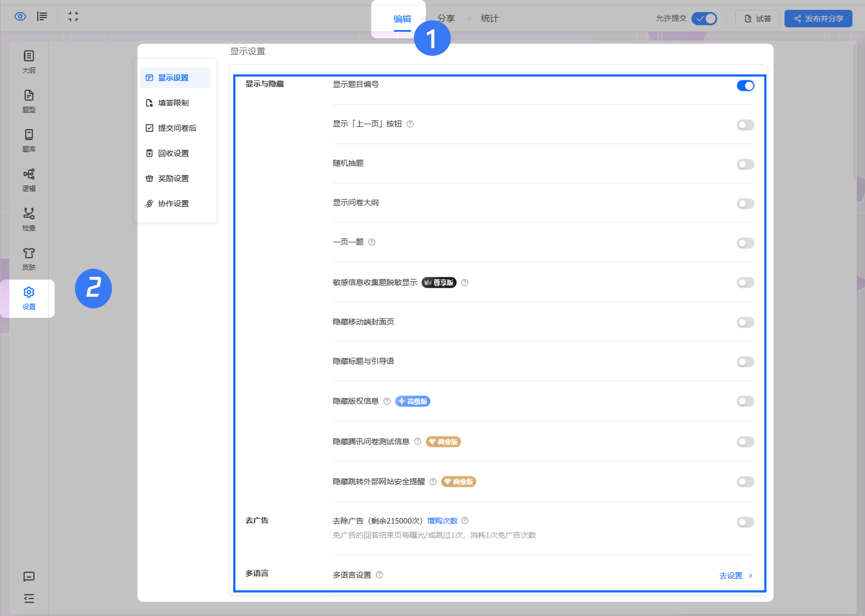Switch to the 分享 tab

(x=446, y=19)
